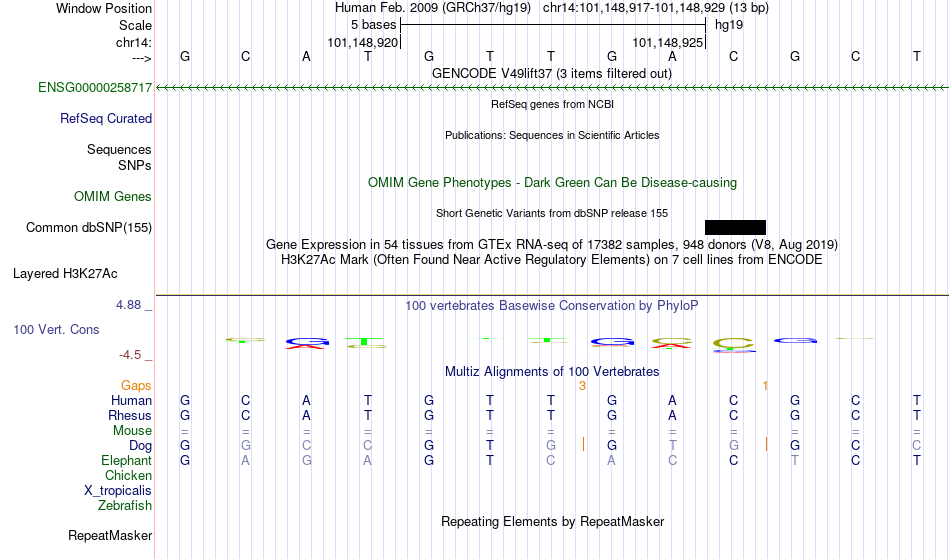Click the 5 bases scale bar
This screenshot has height=559, width=950.
(553, 25)
